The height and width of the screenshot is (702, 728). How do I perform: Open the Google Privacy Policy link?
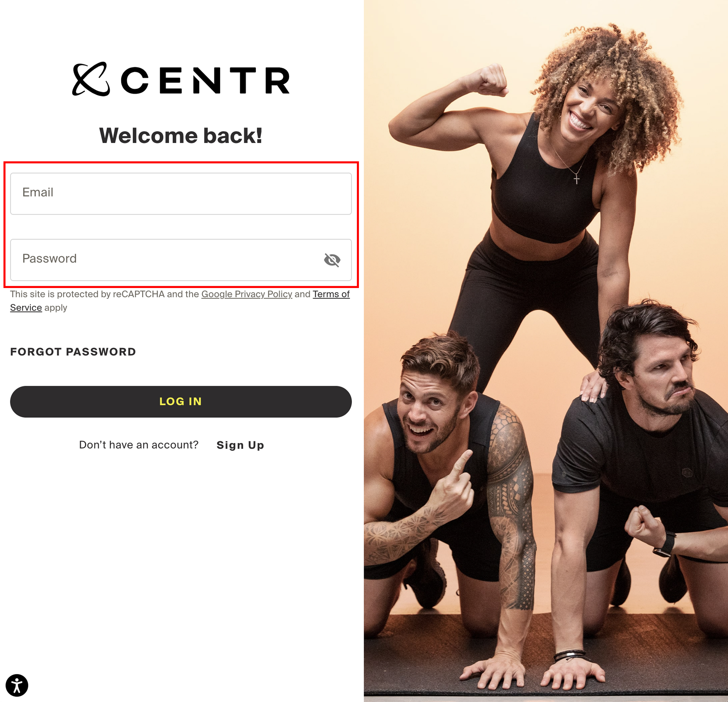coord(247,294)
